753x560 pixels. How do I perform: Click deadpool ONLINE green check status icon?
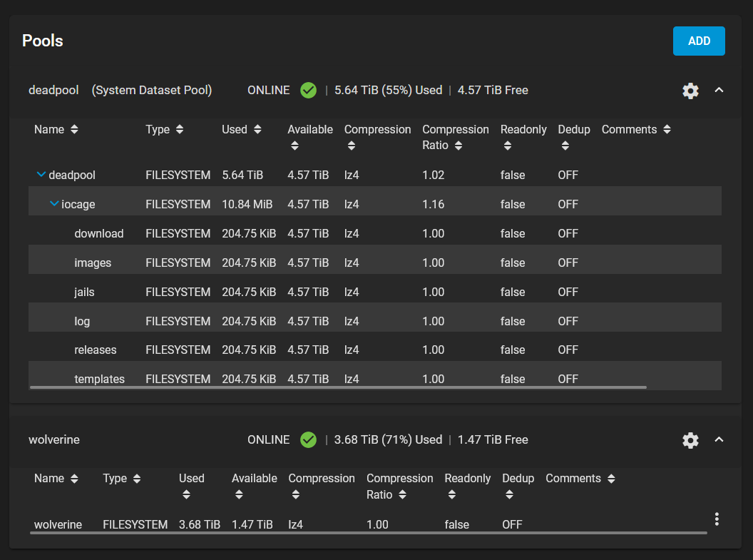click(x=308, y=91)
